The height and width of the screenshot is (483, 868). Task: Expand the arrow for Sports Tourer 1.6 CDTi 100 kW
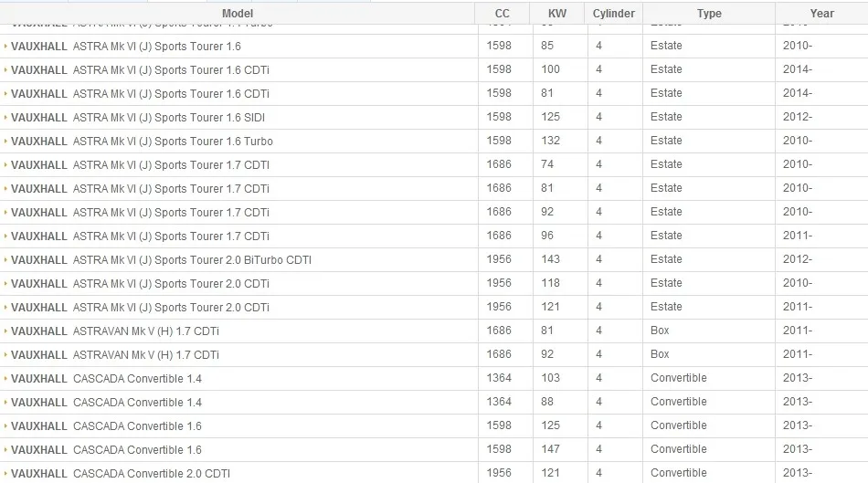[5, 69]
